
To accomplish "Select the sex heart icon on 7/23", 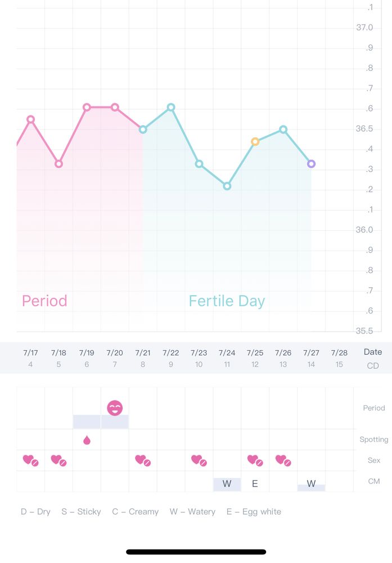I will coord(199,461).
